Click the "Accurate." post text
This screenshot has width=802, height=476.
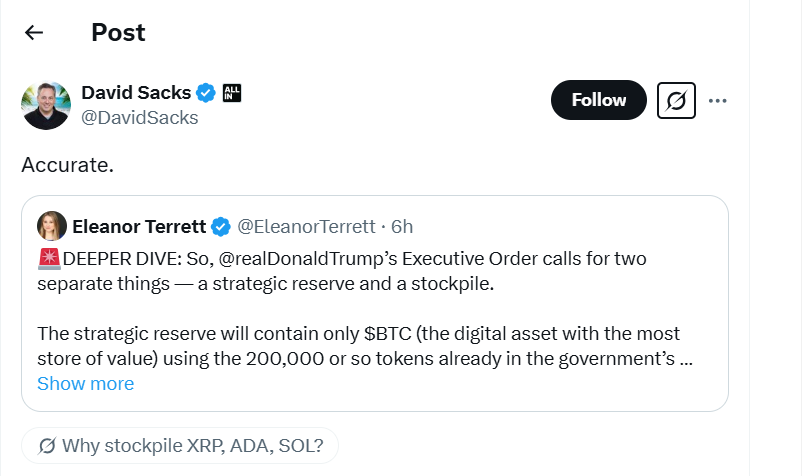(67, 165)
